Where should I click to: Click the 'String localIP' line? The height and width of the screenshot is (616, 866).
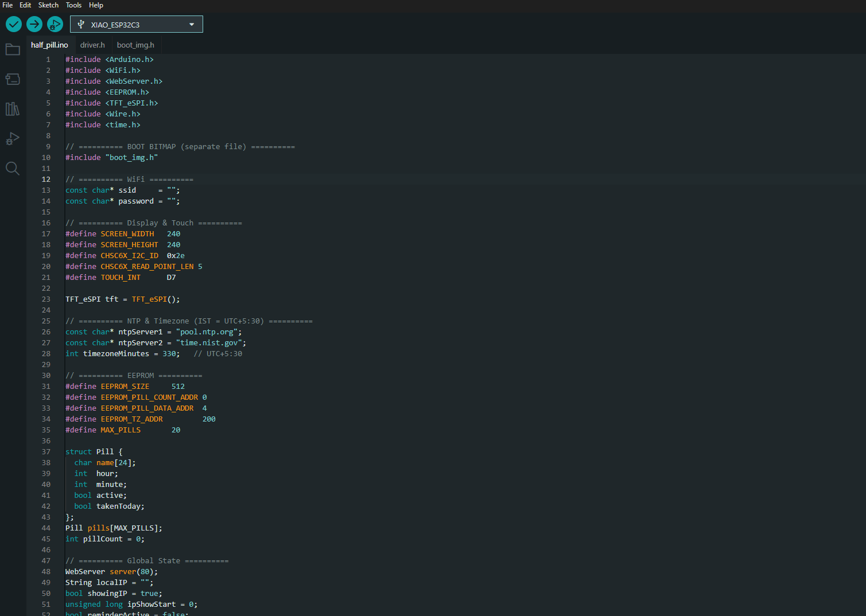tap(110, 583)
